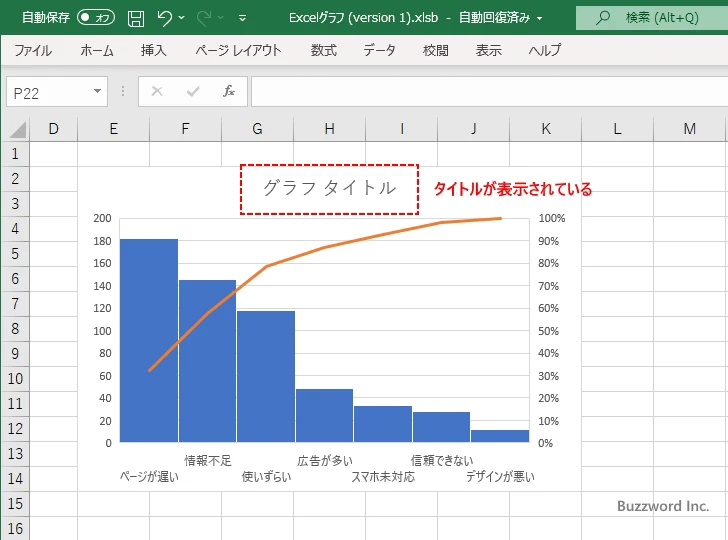
Task: Switch to the 校閲 tab
Action: tap(436, 50)
